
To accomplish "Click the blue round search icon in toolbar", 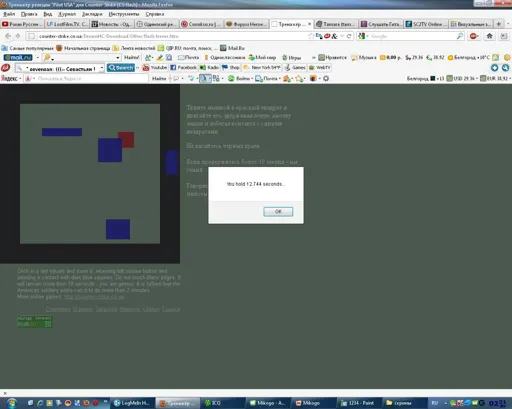I will point(505,68).
